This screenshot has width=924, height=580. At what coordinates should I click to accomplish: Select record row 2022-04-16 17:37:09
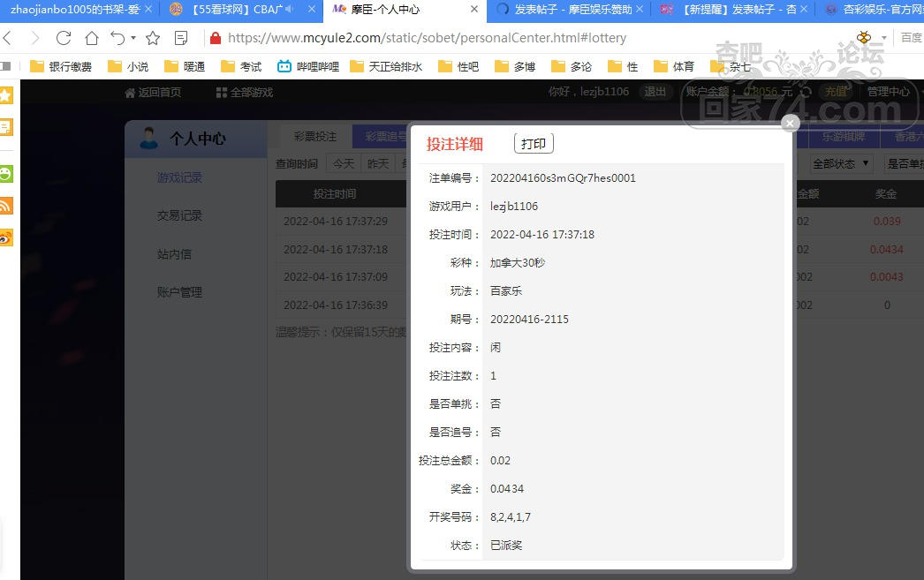click(336, 276)
